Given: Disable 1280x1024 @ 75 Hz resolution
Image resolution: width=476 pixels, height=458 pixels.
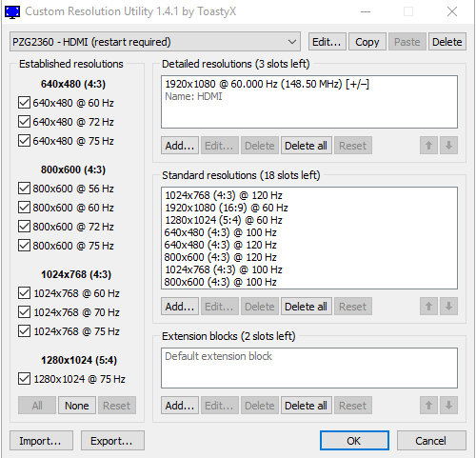Looking at the screenshot, I should (24, 379).
